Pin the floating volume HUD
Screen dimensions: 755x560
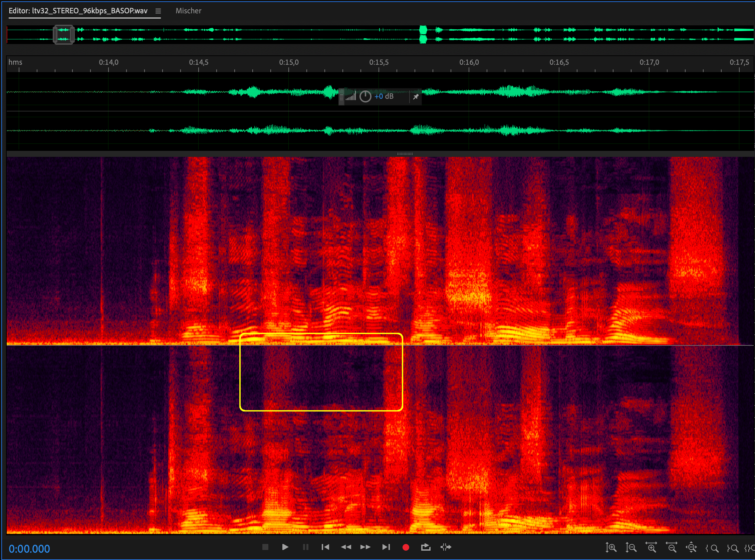pos(416,97)
